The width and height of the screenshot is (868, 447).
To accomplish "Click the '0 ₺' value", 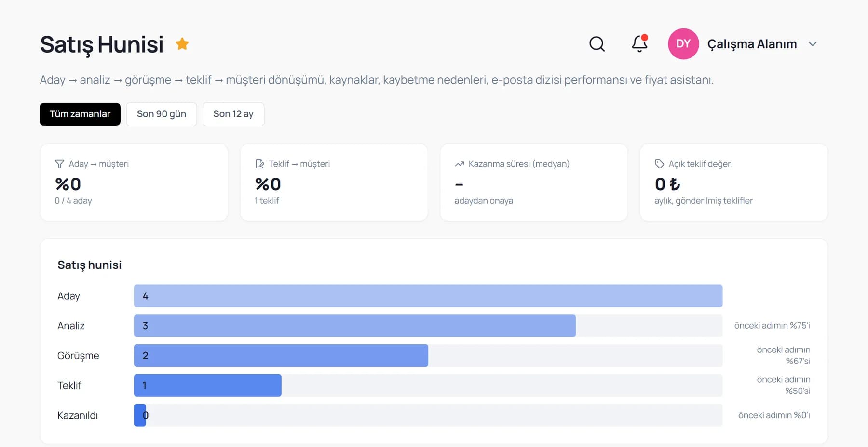I will tap(667, 184).
